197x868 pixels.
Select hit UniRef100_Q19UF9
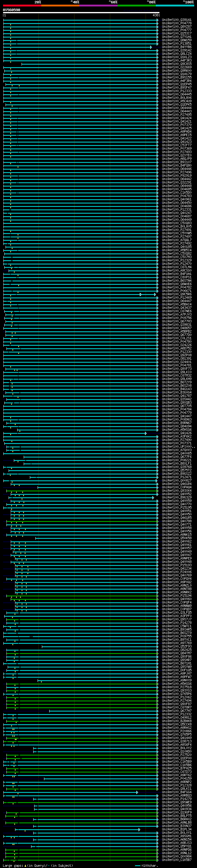[176, 812]
